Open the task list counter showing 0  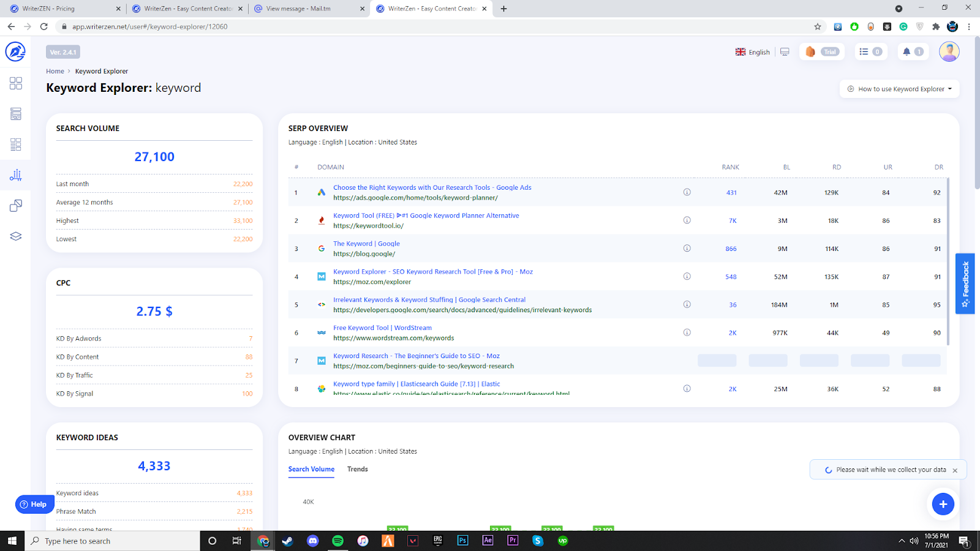click(x=870, y=52)
